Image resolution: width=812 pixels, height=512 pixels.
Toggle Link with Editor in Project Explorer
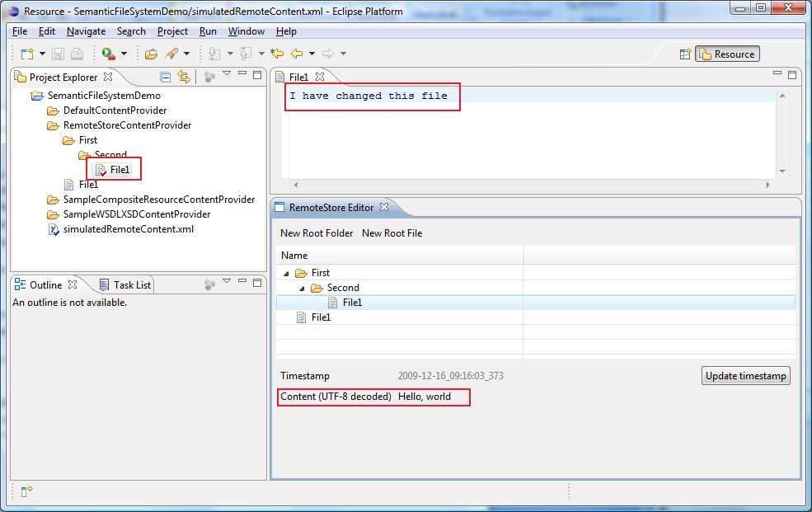(183, 75)
